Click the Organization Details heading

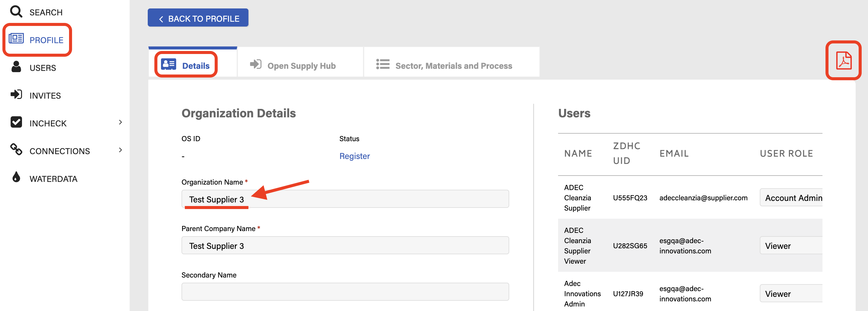coord(238,113)
